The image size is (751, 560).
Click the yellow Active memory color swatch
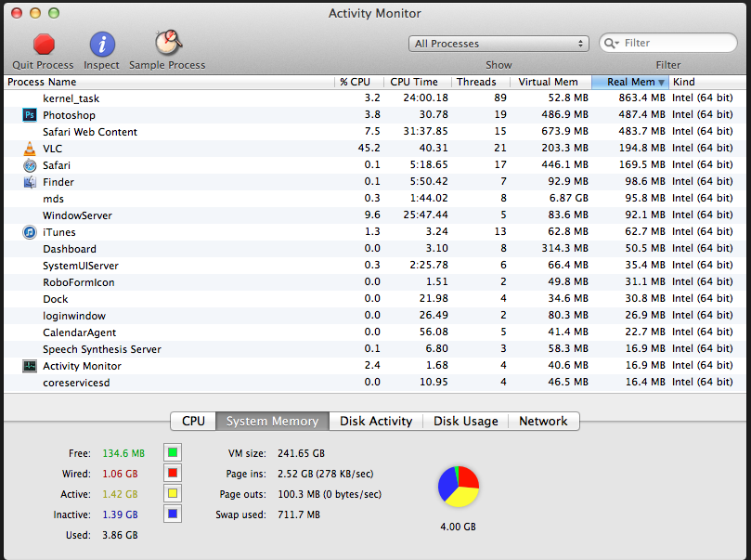coord(173,493)
